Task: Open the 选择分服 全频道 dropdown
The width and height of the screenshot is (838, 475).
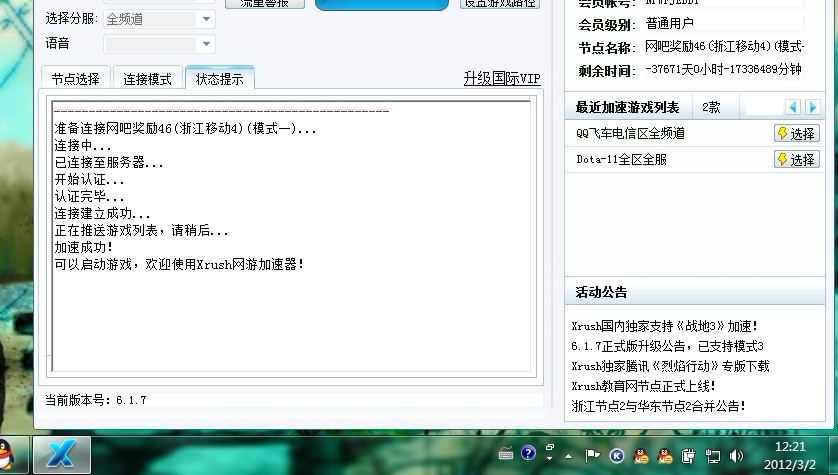Action: coord(159,19)
